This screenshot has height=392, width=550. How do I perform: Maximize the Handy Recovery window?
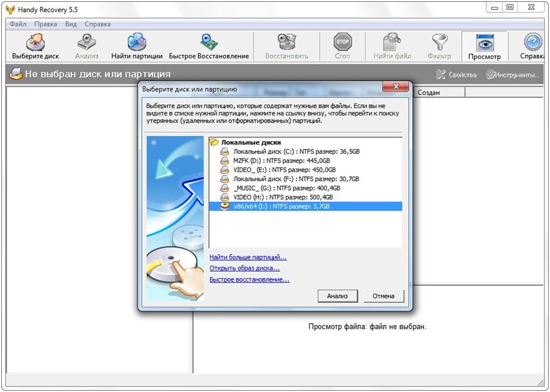point(510,8)
